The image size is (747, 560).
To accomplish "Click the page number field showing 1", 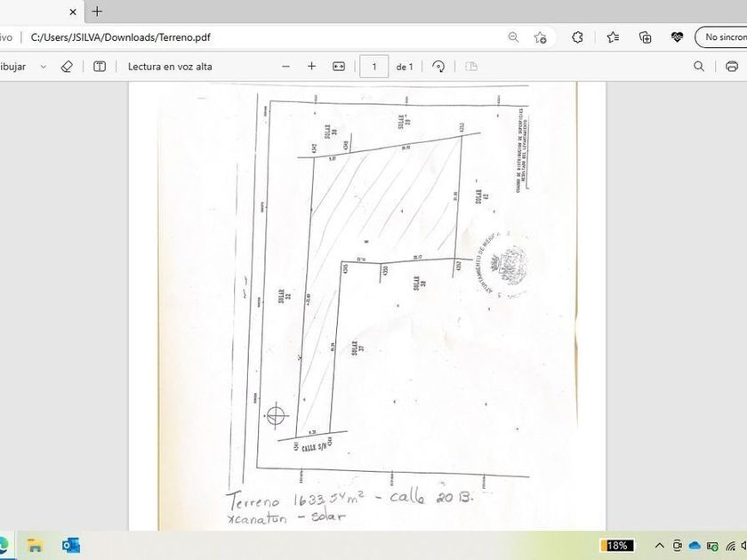I will 374,67.
